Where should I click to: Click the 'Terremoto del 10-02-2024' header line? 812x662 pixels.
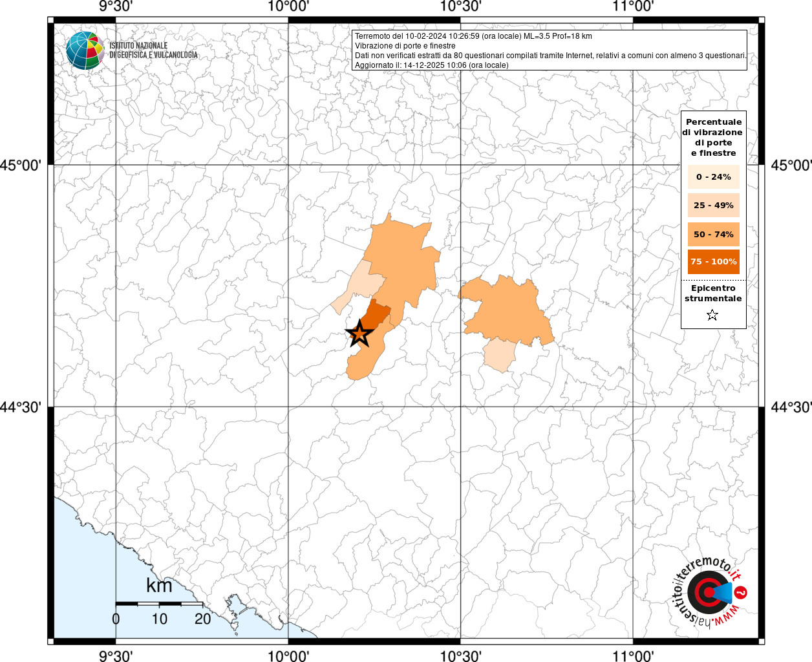point(473,36)
